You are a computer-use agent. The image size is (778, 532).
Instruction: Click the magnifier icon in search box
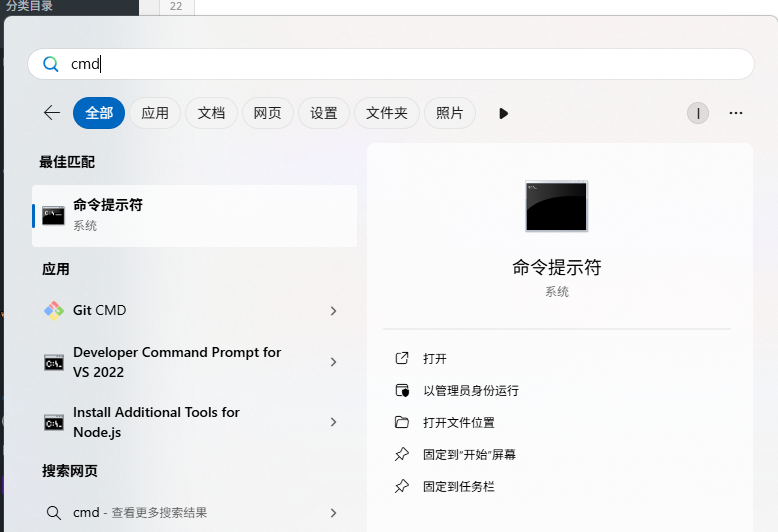point(51,64)
